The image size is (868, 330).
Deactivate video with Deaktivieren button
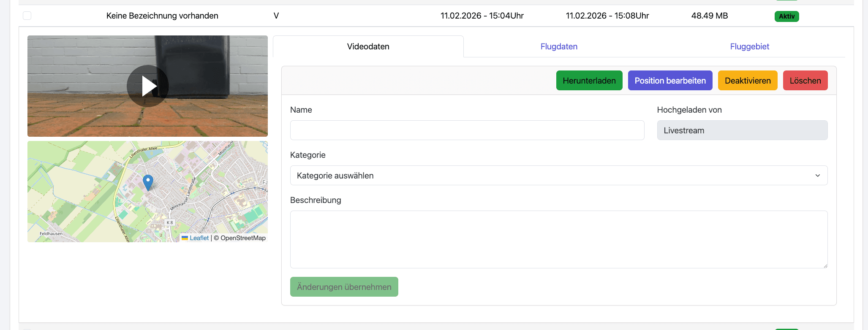tap(747, 81)
